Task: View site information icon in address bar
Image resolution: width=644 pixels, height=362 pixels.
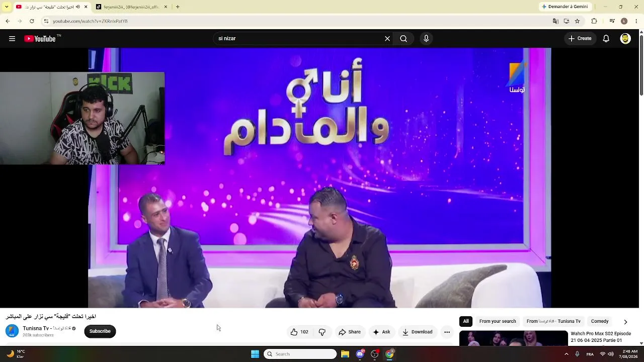Action: coord(46,21)
